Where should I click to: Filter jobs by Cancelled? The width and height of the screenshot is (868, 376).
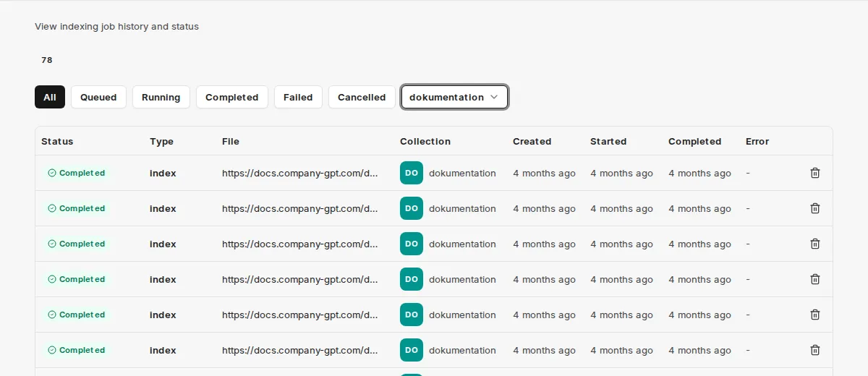[x=362, y=97]
